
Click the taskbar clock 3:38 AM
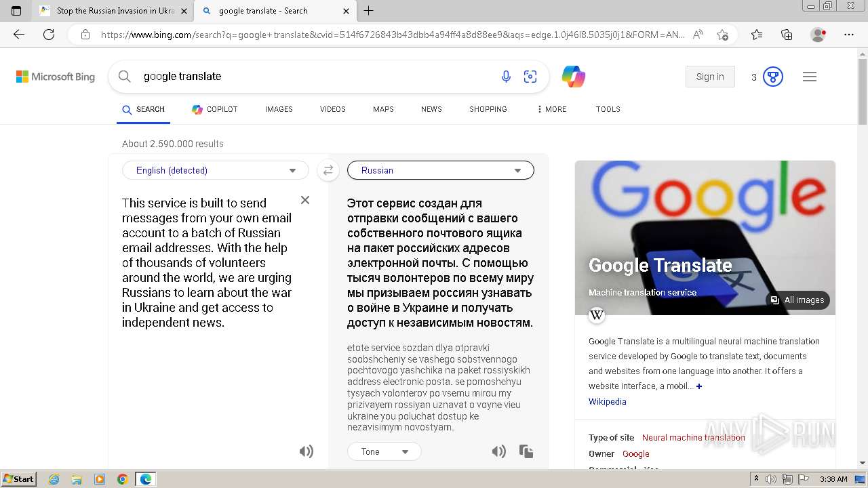(833, 479)
